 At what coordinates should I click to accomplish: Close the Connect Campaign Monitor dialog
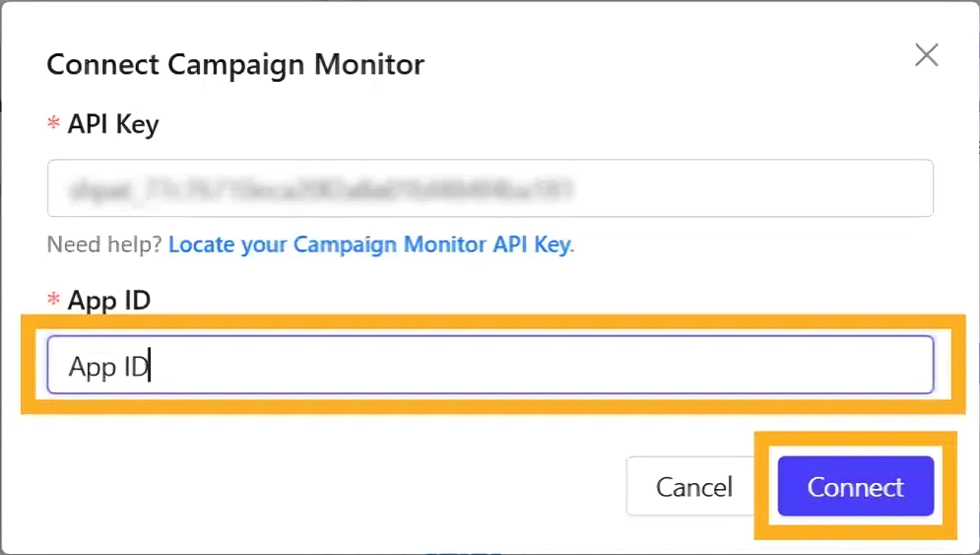pos(926,56)
